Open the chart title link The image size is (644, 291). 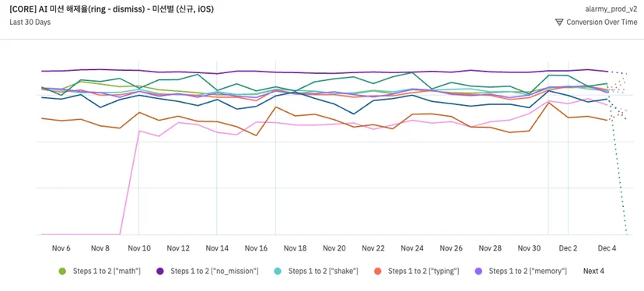coord(111,9)
